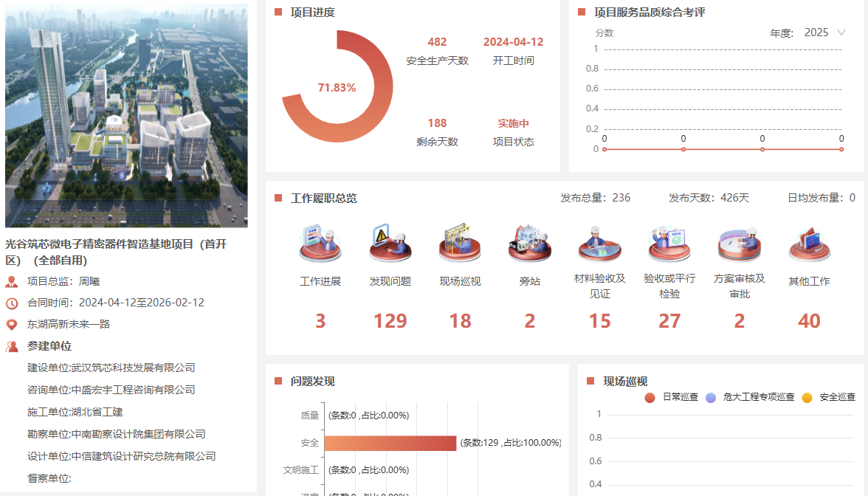Click the 工作进展 icon

tap(320, 244)
